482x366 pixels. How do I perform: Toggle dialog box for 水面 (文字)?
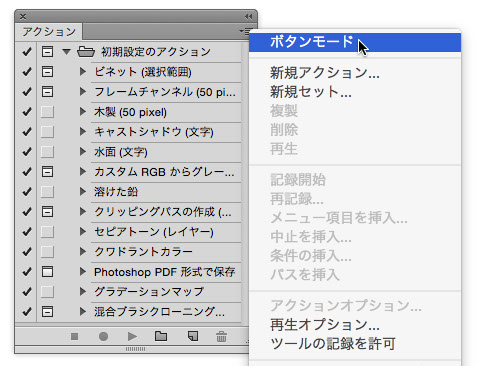click(47, 152)
